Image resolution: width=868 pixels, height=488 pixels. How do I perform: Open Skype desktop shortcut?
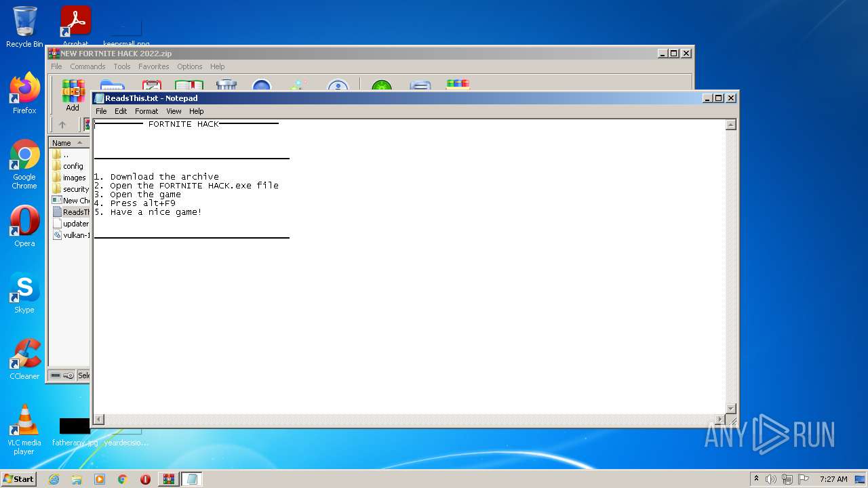click(x=24, y=293)
